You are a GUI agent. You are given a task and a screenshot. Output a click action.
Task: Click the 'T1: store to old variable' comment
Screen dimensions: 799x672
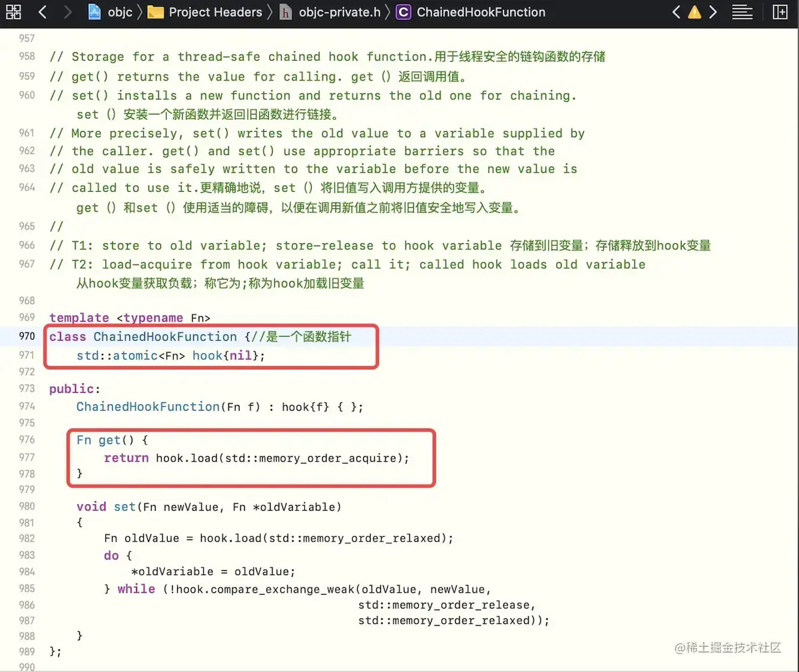(x=381, y=246)
